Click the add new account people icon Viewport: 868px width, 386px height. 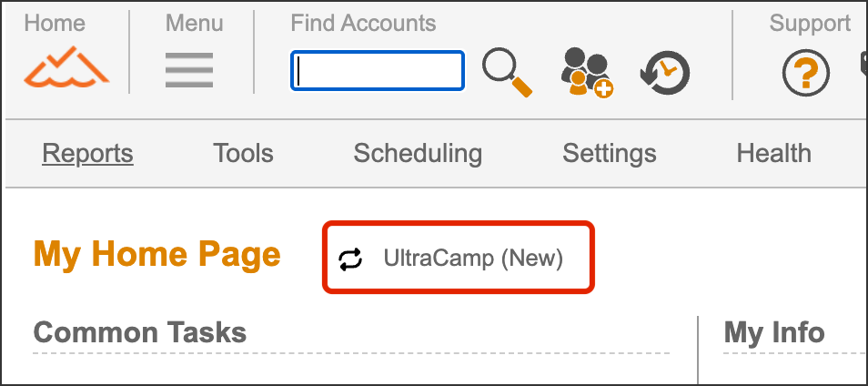pyautogui.click(x=586, y=71)
